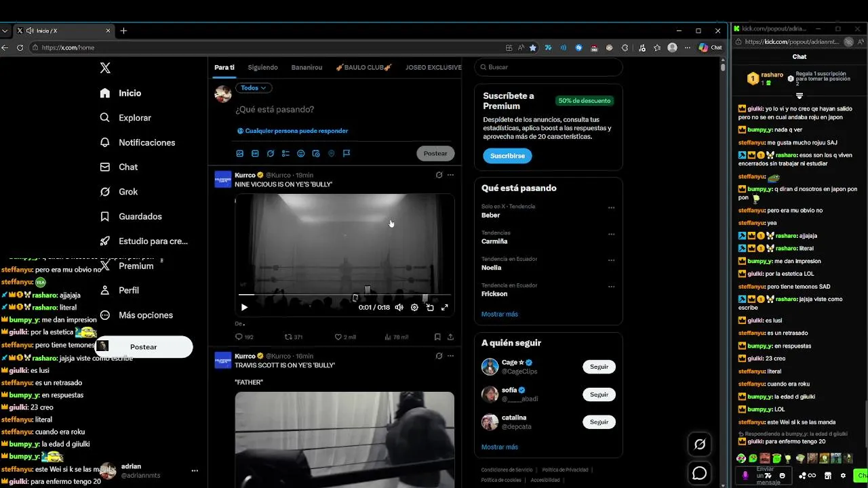868x488 pixels.
Task: Switch to the BAULO CLUB tab
Action: 364,67
